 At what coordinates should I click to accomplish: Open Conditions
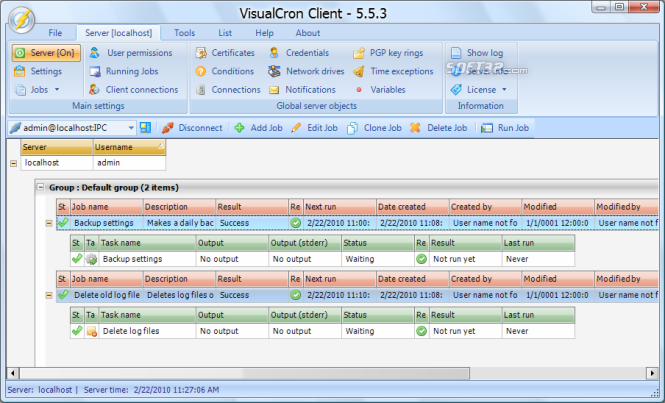click(x=225, y=71)
